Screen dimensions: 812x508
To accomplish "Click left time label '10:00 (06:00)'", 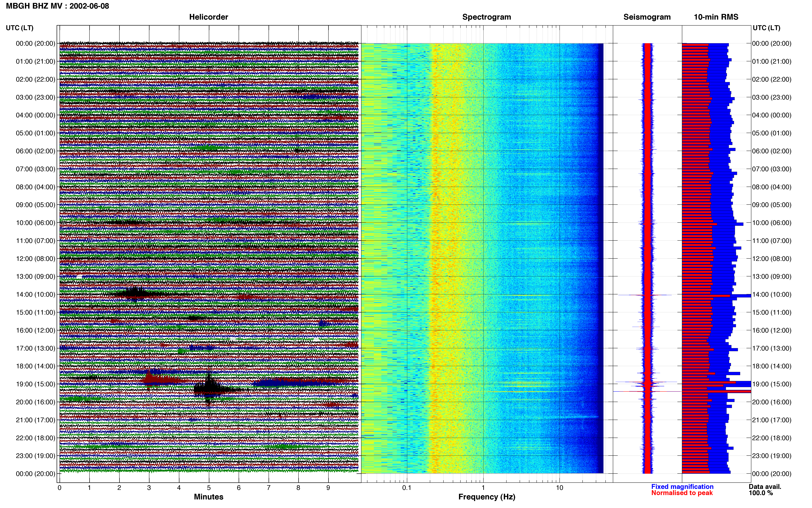I will 36,222.
